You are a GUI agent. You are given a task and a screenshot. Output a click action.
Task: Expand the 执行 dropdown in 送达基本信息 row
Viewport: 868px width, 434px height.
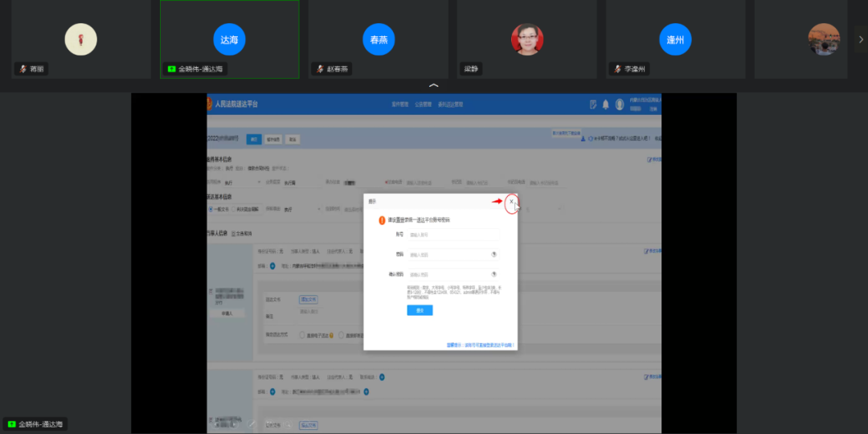[301, 209]
